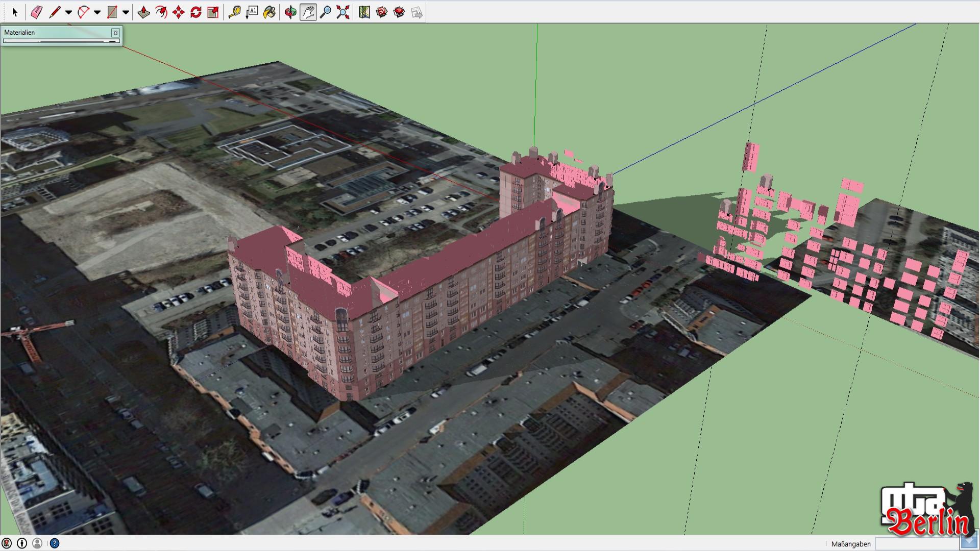Image resolution: width=980 pixels, height=551 pixels.
Task: Close the Materialien panel
Action: (x=115, y=33)
